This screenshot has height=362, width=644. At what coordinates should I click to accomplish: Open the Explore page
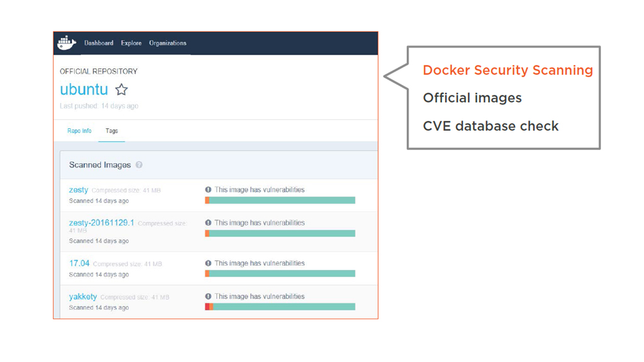click(131, 43)
